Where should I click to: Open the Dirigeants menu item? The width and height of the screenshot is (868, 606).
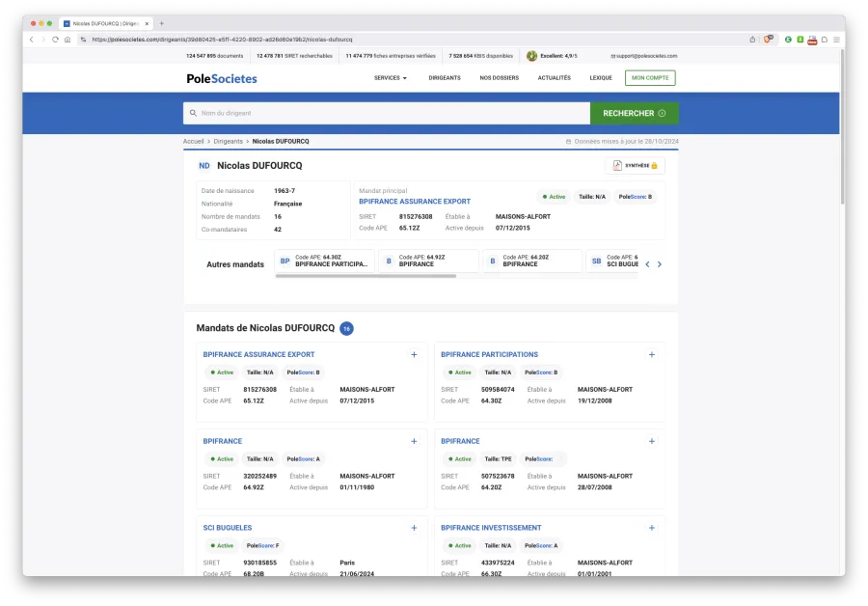[x=445, y=78]
